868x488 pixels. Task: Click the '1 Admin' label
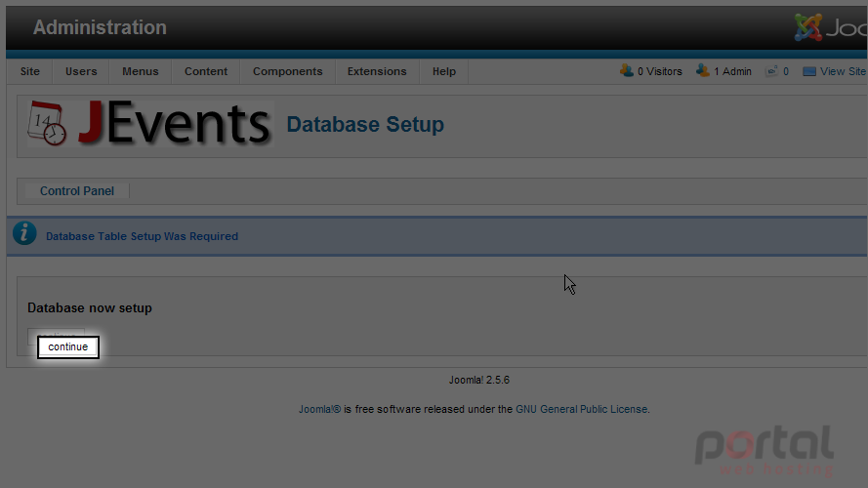733,71
